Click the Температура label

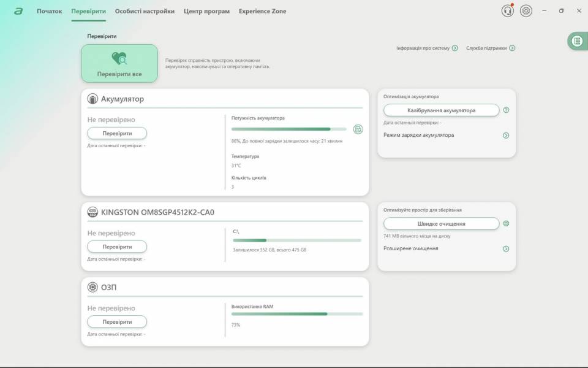pos(245,156)
